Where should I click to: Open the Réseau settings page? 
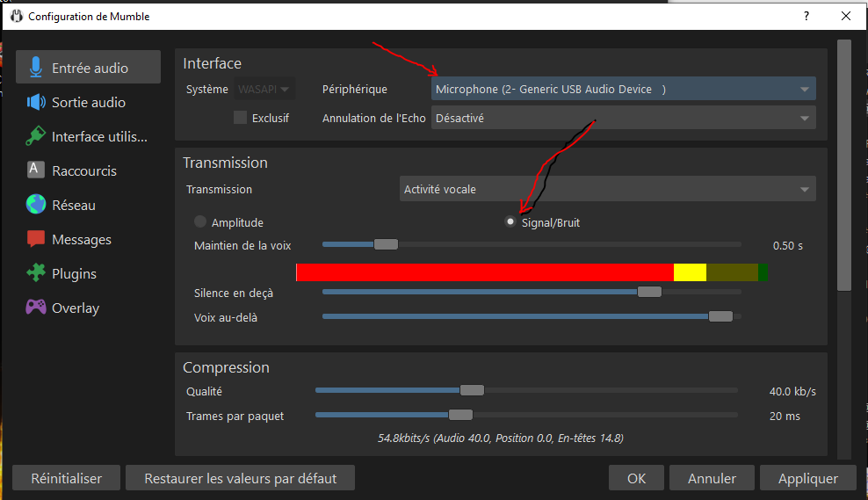point(88,205)
